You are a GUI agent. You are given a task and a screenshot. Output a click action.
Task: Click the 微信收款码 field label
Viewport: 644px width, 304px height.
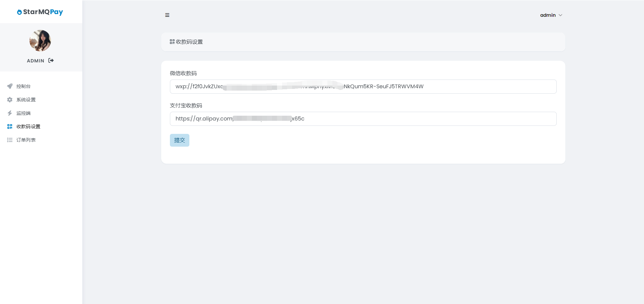point(183,73)
